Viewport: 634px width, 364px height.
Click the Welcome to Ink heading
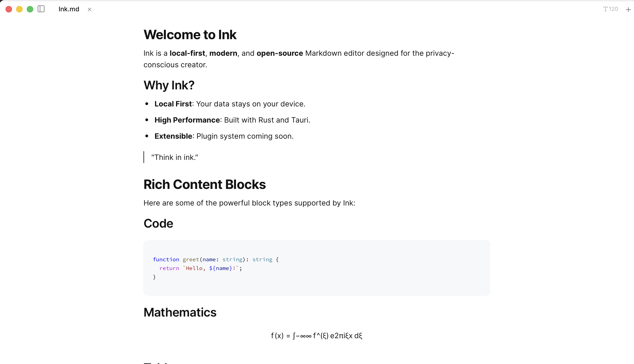coord(190,34)
